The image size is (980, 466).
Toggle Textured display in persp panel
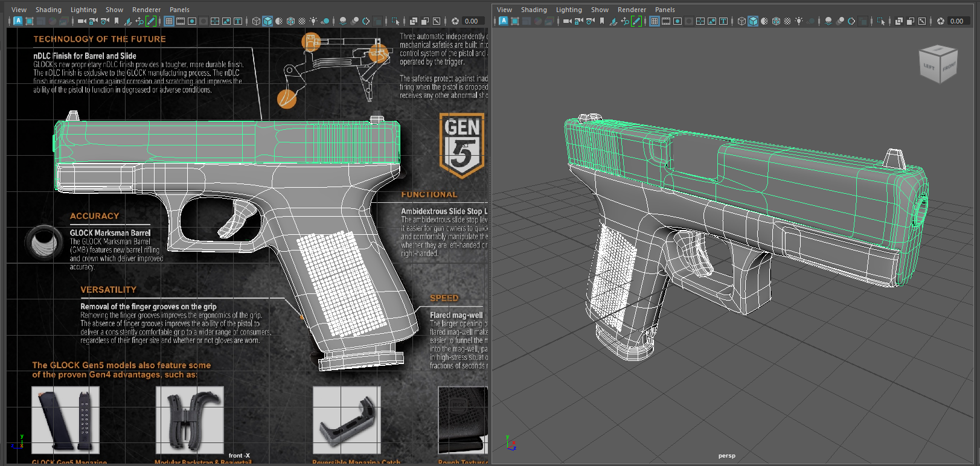[x=787, y=21]
